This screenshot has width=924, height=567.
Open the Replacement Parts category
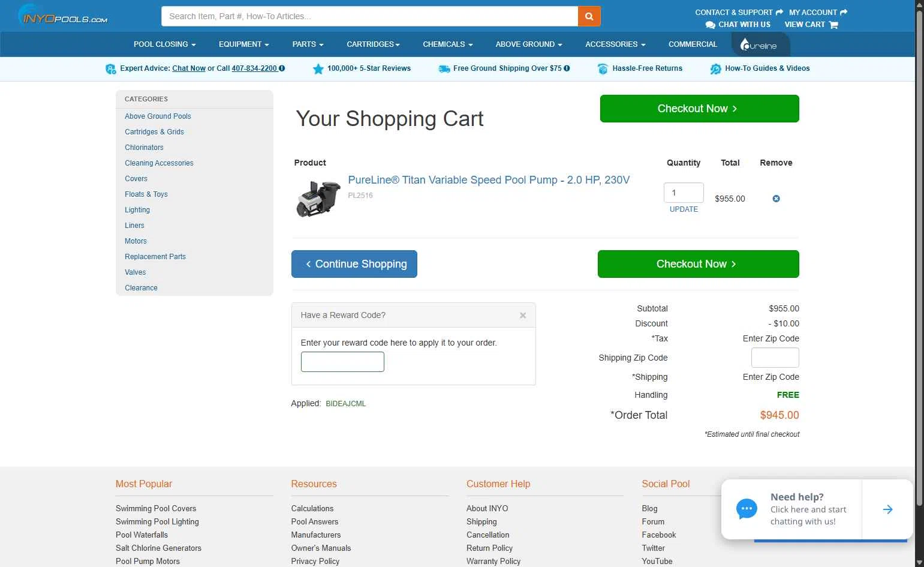[x=155, y=257]
